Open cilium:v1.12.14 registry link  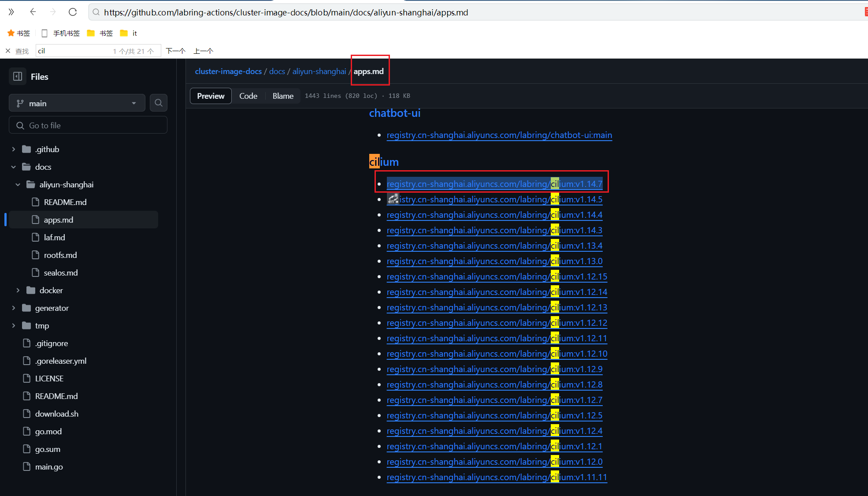(x=497, y=292)
